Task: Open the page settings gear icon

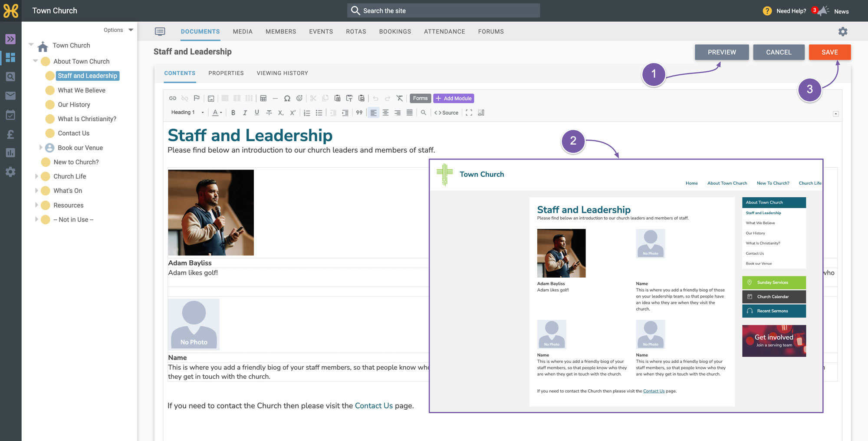Action: [842, 31]
